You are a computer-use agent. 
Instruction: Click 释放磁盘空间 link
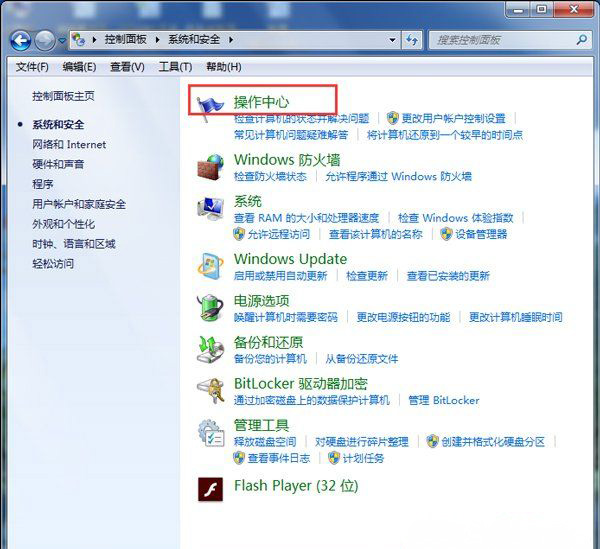[x=265, y=441]
